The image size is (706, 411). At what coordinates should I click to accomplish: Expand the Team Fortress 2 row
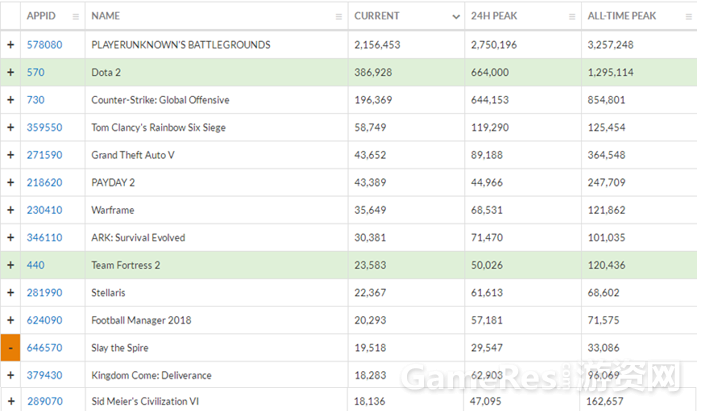(x=10, y=265)
